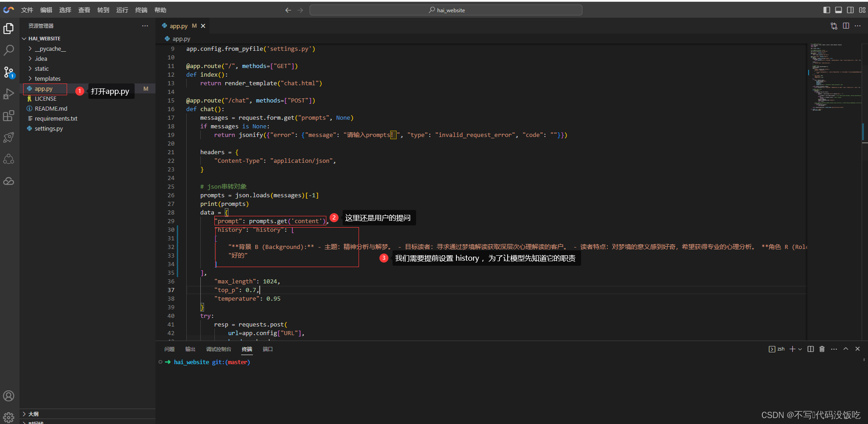Expand the static folder
The image size is (868, 424).
[x=41, y=69]
